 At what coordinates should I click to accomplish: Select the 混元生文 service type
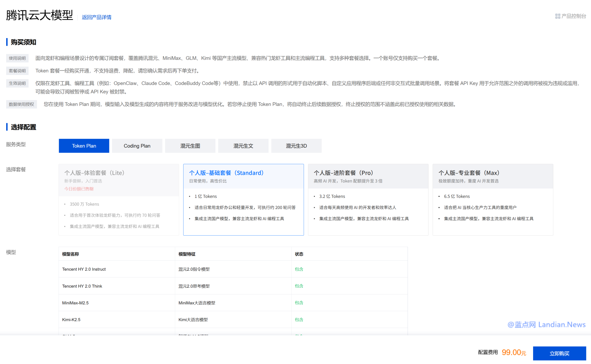click(x=243, y=146)
